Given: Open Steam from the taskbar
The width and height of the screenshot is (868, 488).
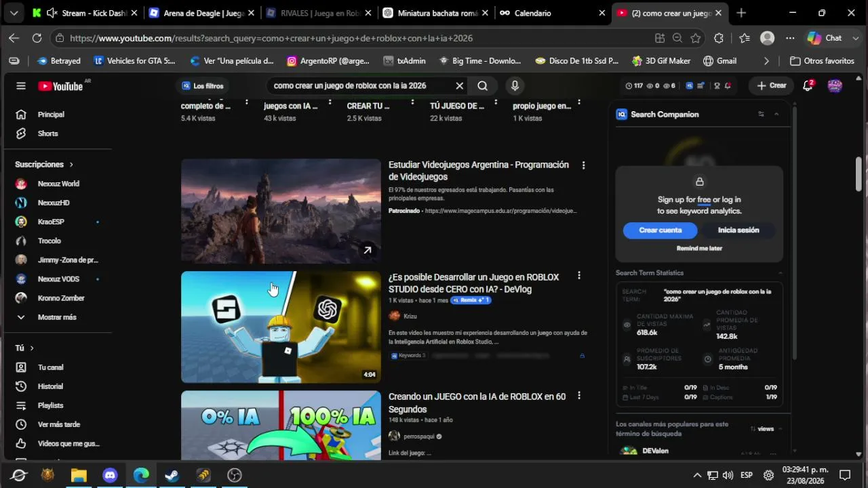Looking at the screenshot, I should pos(172,475).
